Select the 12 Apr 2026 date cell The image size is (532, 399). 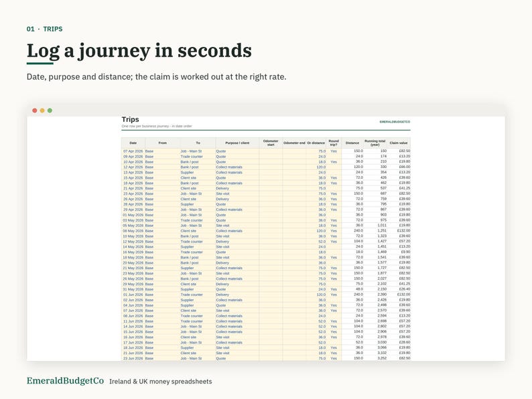(133, 167)
